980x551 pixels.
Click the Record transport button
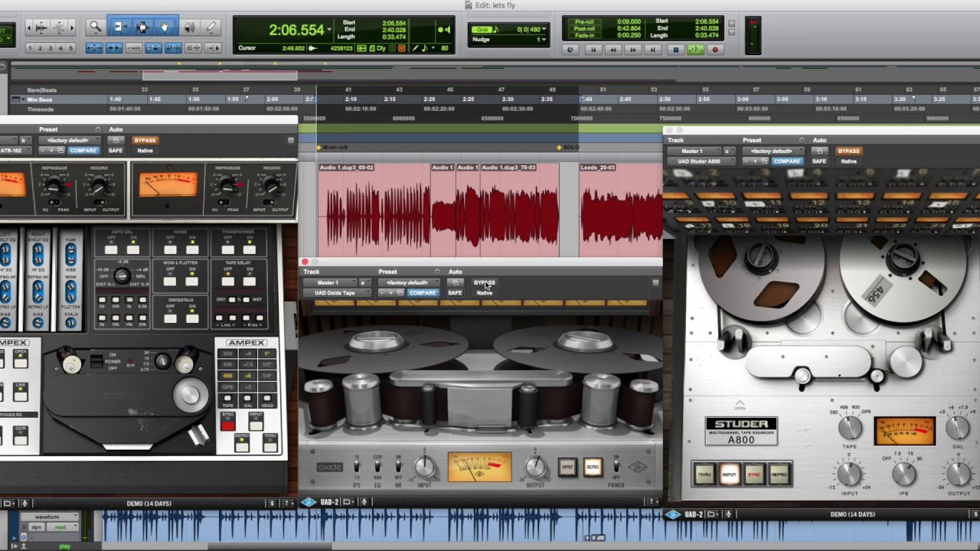(x=715, y=50)
